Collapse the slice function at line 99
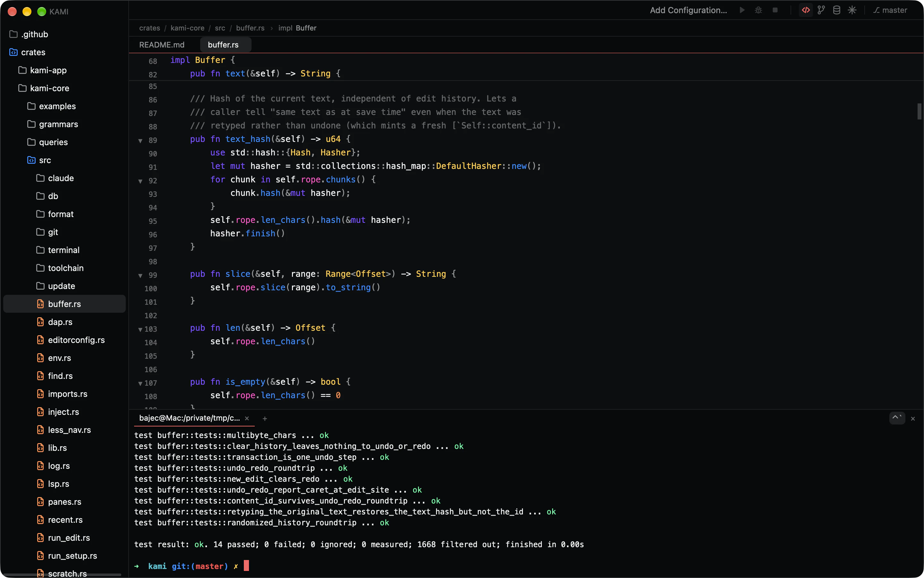The image size is (924, 578). pyautogui.click(x=140, y=275)
